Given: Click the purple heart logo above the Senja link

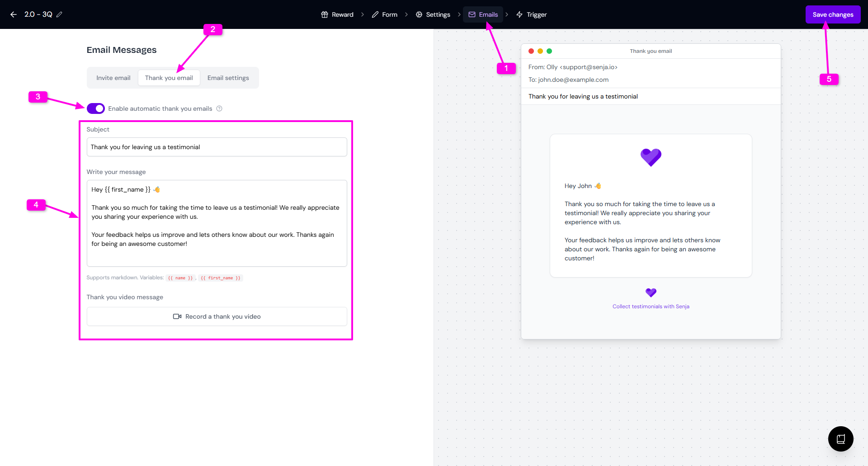Looking at the screenshot, I should coord(651,293).
